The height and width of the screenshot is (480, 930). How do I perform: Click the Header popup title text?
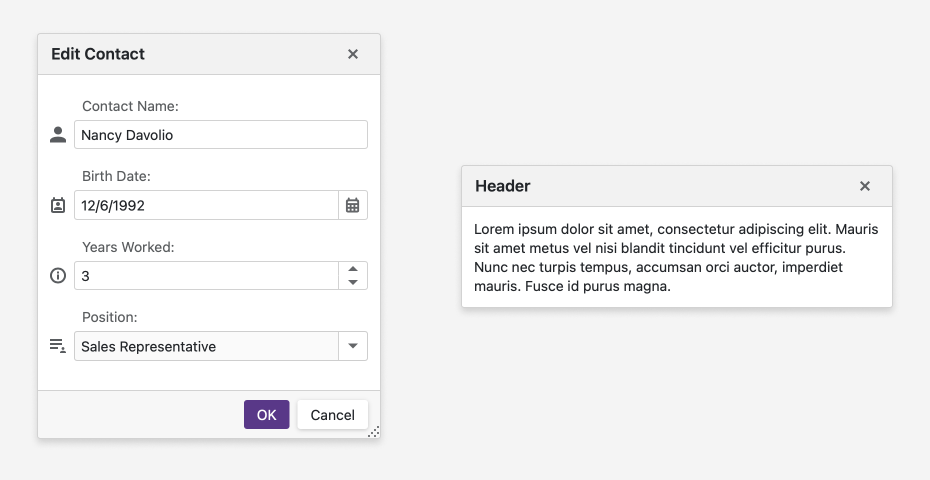[x=503, y=186]
